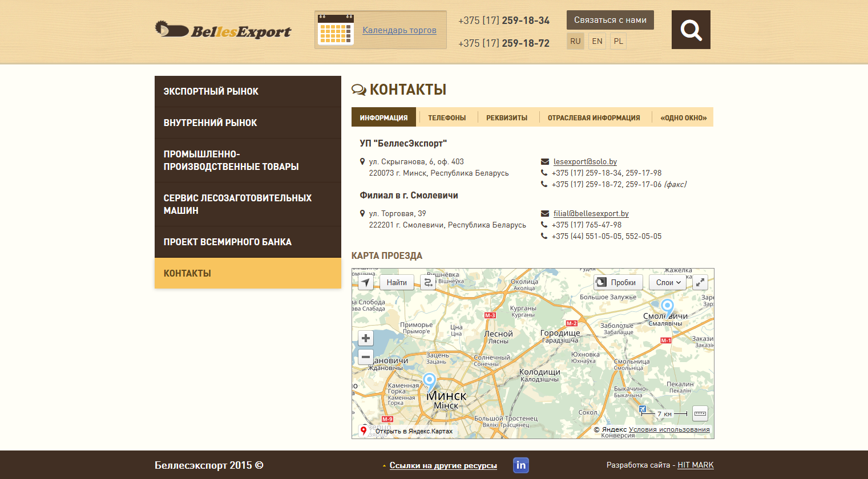
Task: Email filial@bellesexport.by link
Action: (591, 214)
